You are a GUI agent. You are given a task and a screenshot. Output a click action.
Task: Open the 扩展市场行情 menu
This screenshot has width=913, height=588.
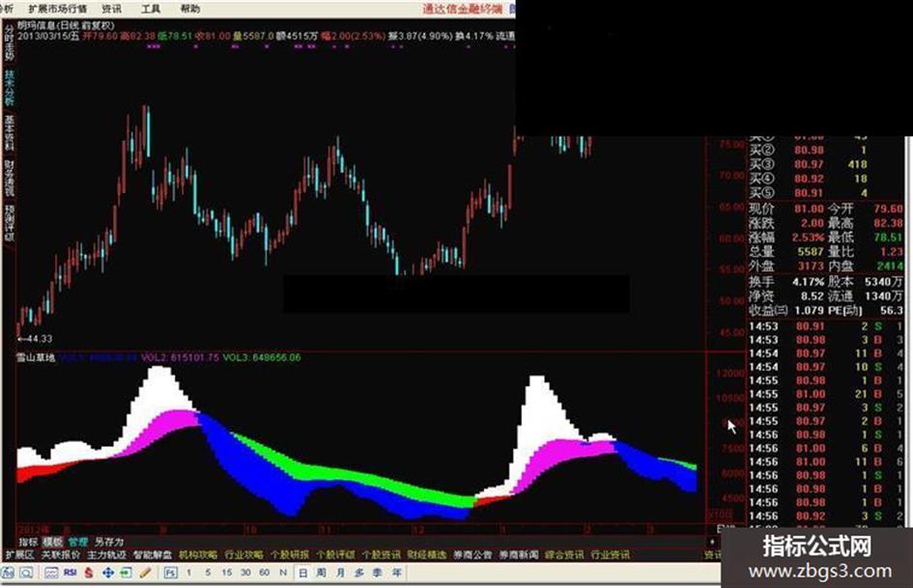tap(58, 9)
